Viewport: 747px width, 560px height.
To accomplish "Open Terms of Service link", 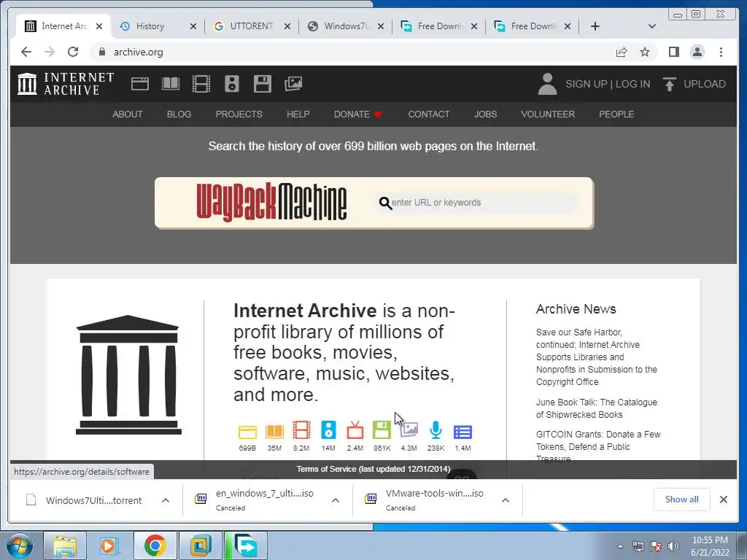I will point(373,469).
